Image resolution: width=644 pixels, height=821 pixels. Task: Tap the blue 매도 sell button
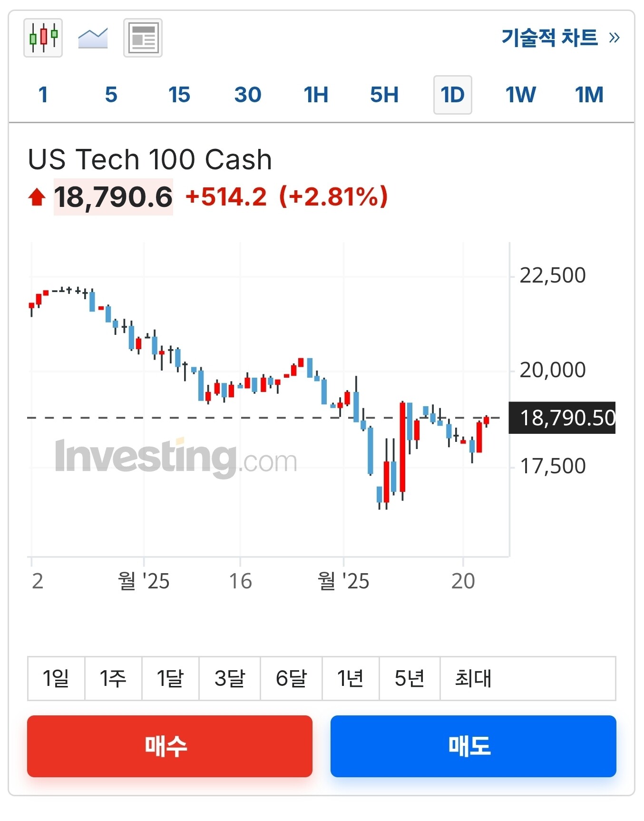click(x=473, y=746)
